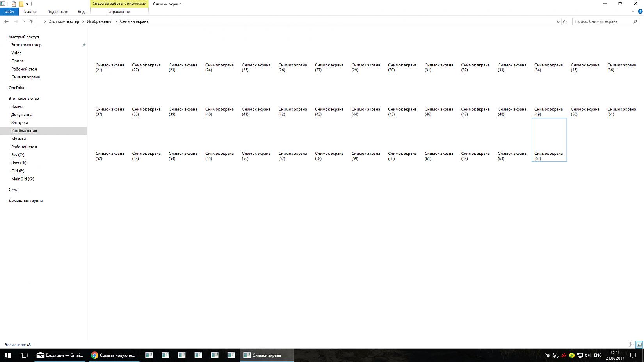
Task: Click the Forward navigation arrow
Action: [x=16, y=21]
